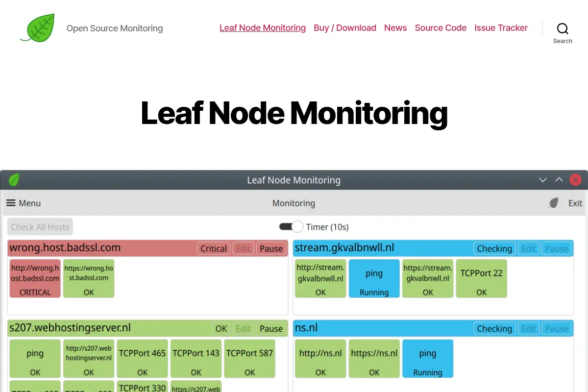Select the TCPPort 143 tile

[x=196, y=358]
